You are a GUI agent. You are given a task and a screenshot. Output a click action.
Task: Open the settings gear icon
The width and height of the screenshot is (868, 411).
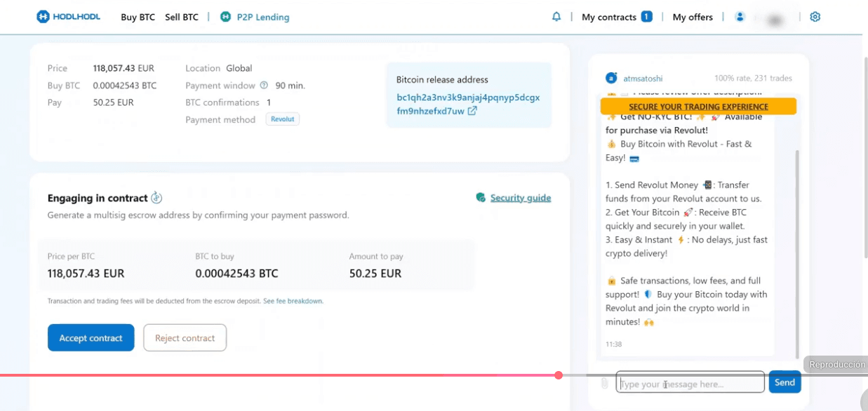(815, 17)
